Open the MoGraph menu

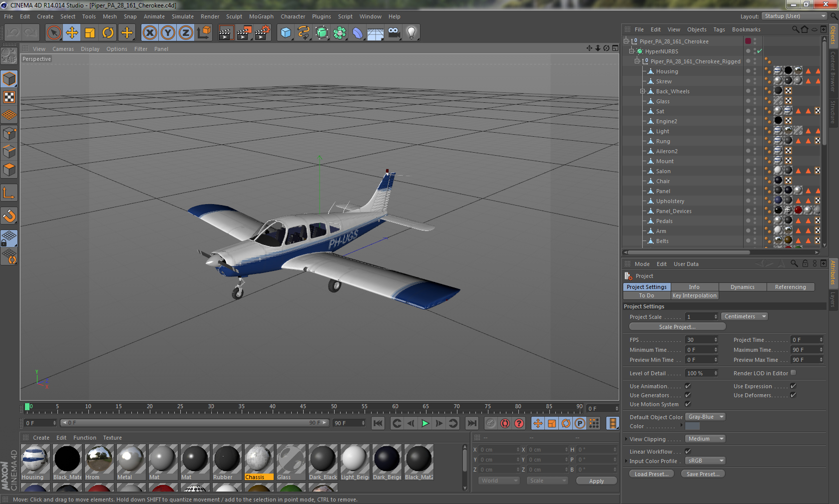[x=261, y=16]
